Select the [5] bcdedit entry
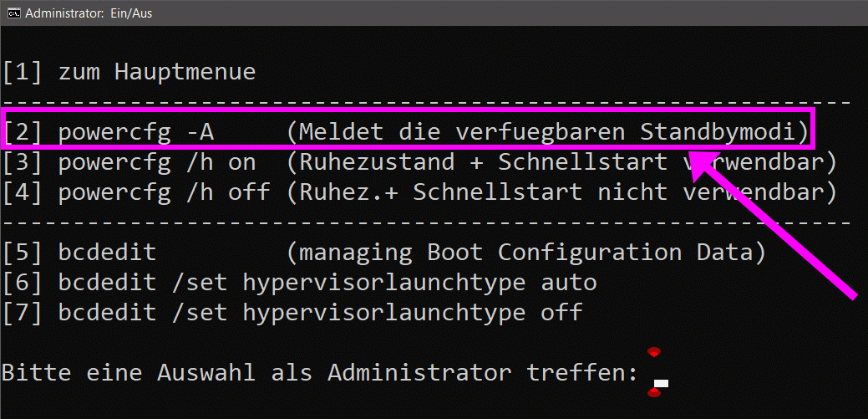 tap(79, 253)
